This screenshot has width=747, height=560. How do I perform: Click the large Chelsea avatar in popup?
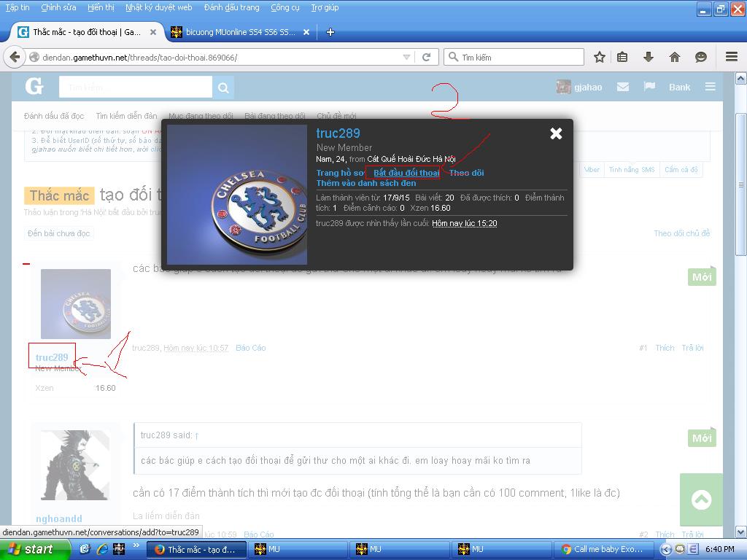pos(237,195)
